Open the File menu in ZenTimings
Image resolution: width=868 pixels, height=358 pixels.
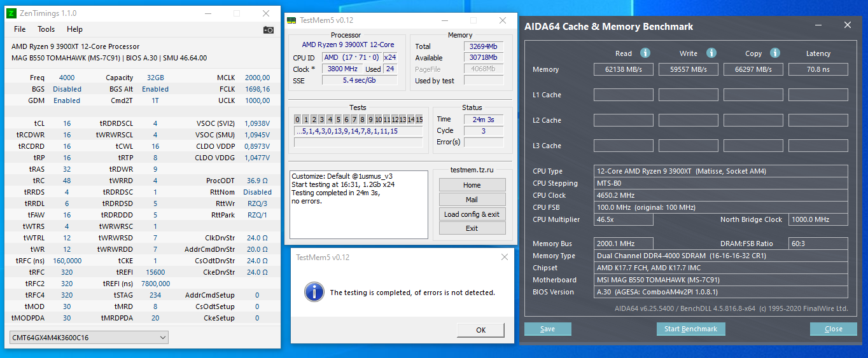tap(20, 29)
